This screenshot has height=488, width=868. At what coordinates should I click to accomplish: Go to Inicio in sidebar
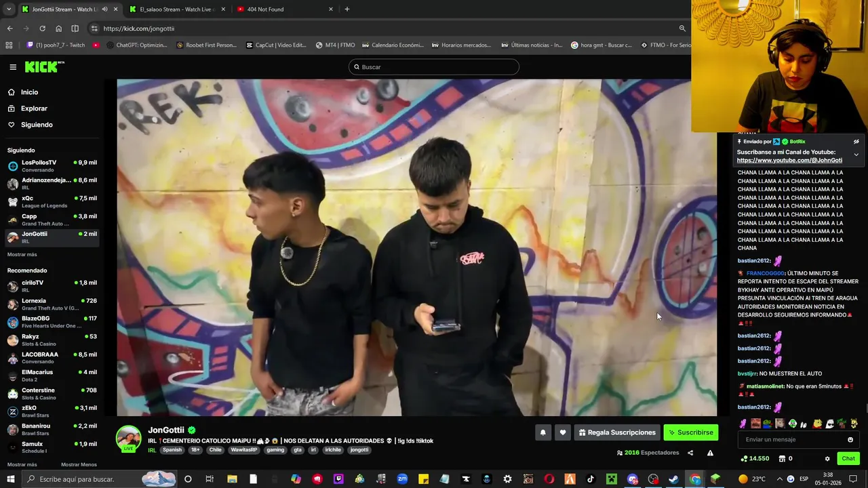[29, 92]
